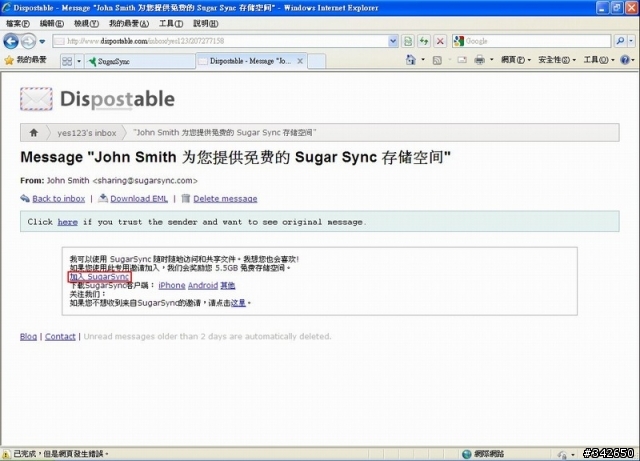Print the page with the printer icon
This screenshot has height=461, width=640.
point(479,60)
